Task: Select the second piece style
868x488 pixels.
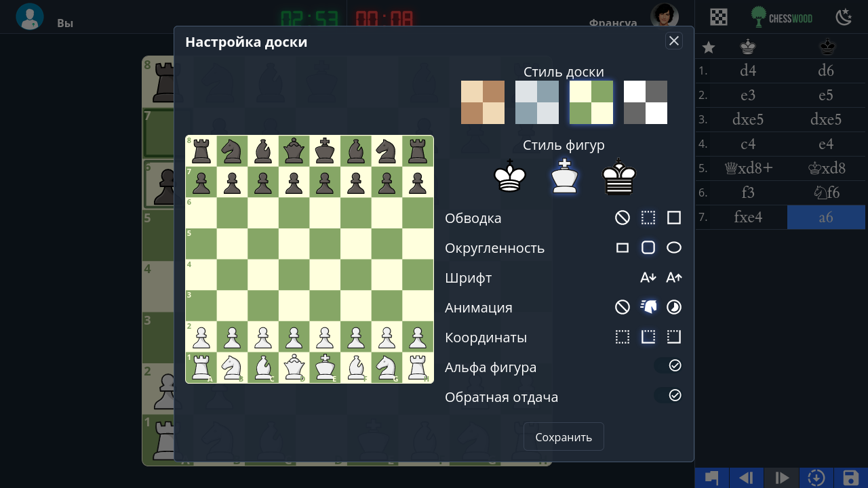Action: [565, 178]
